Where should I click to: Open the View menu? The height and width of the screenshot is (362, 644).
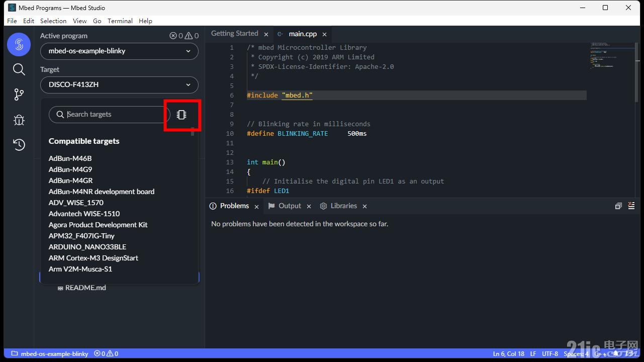(79, 21)
